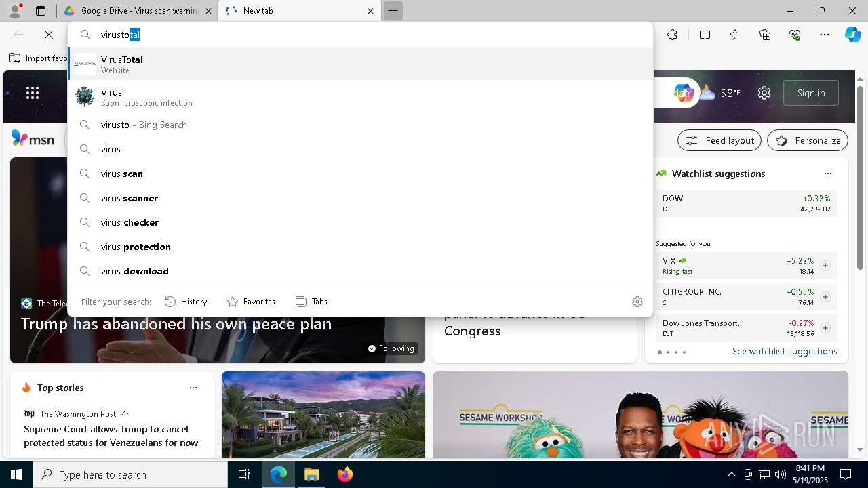Image resolution: width=868 pixels, height=488 pixels.
Task: Filter search by Tabs
Action: click(311, 302)
